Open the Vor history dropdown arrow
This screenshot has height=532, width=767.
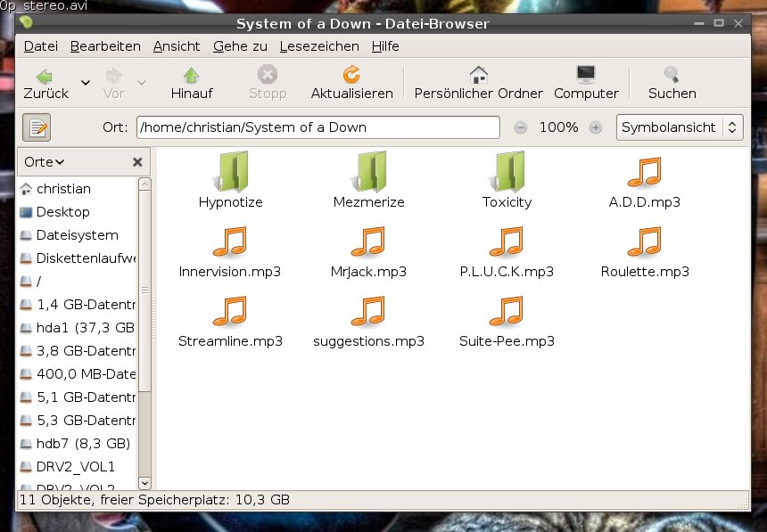pos(142,82)
